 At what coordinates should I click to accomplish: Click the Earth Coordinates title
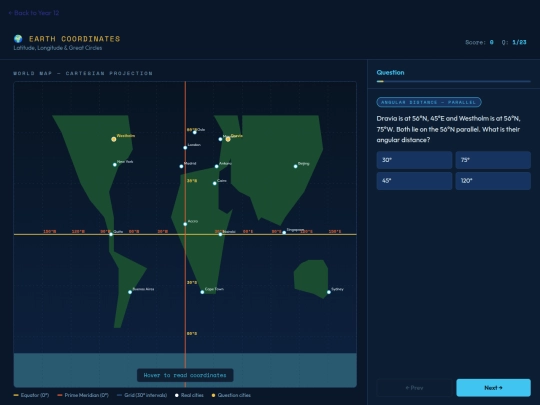point(75,39)
